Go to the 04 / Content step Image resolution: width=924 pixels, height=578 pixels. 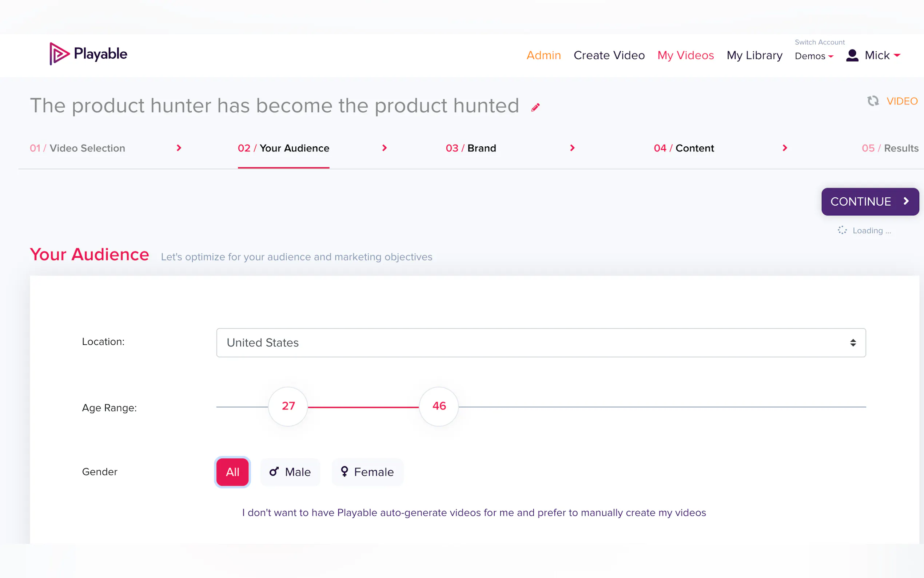(683, 149)
